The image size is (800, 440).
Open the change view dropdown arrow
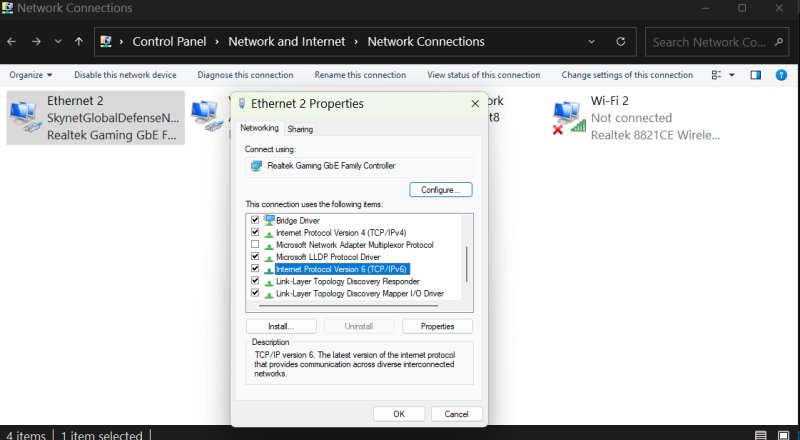[732, 75]
